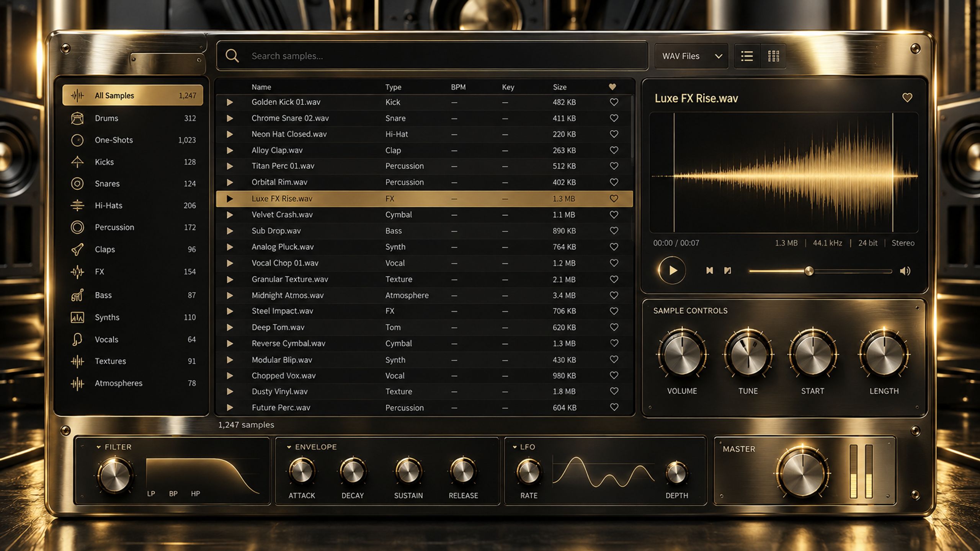Select BP filter type
This screenshot has height=551, width=980.
coord(173,494)
